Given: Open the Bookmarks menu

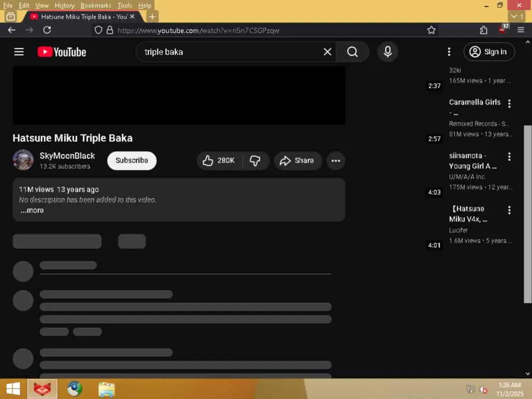Looking at the screenshot, I should click(96, 5).
